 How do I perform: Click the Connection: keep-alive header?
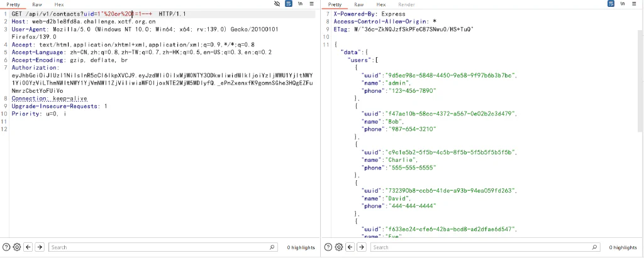(x=49, y=99)
